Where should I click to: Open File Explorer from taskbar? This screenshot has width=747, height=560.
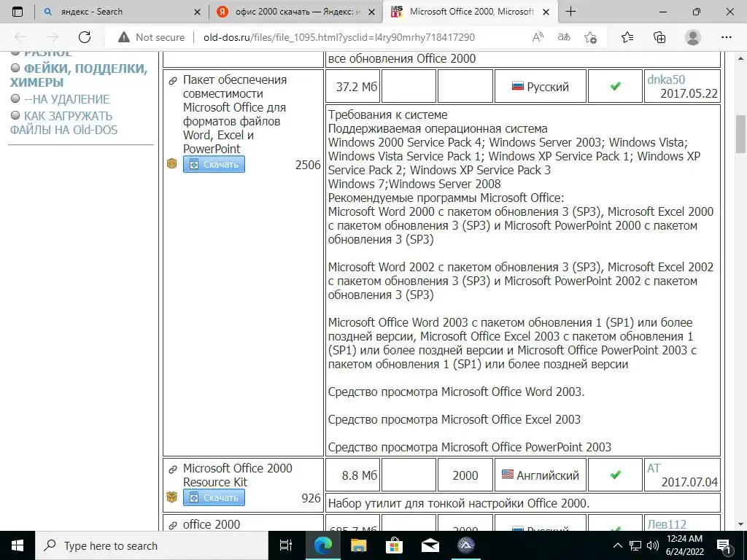[x=359, y=545]
